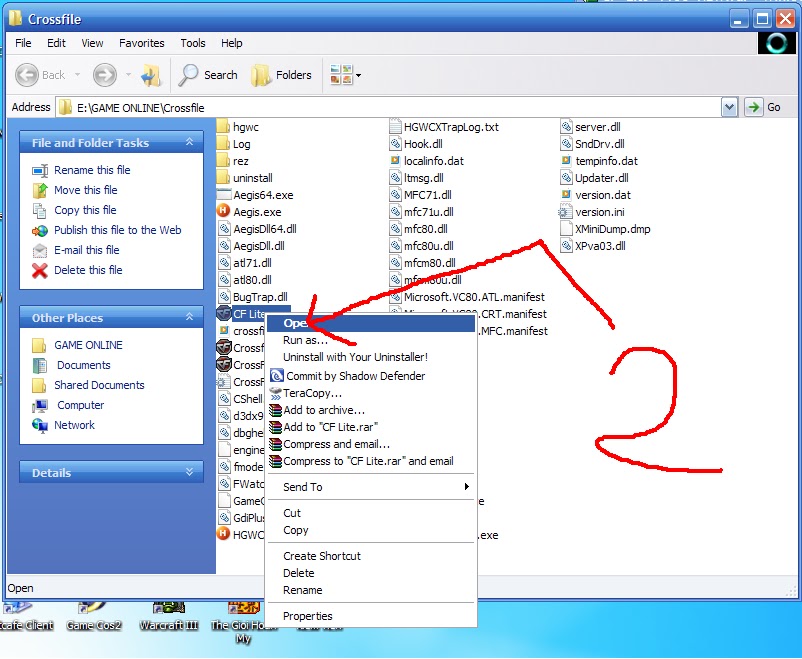Select XMiniDump.dmp file icon
Viewport: 802px width, 659px height.
566,229
